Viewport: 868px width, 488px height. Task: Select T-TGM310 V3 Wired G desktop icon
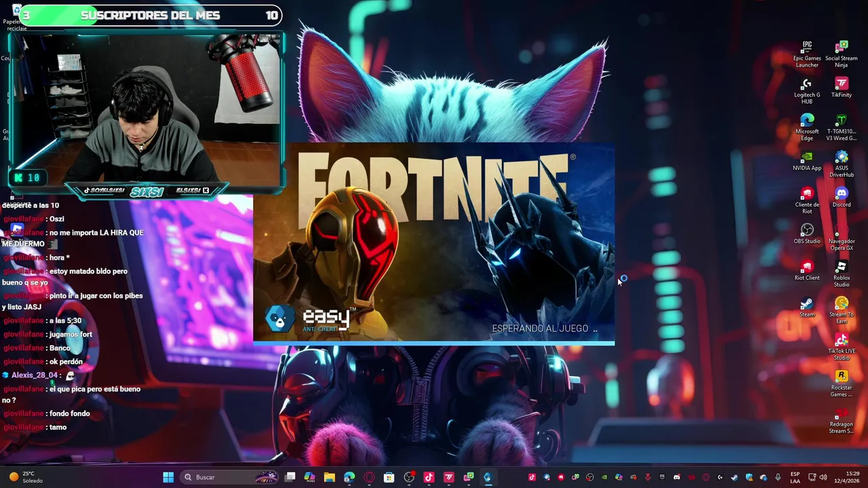coord(842,127)
